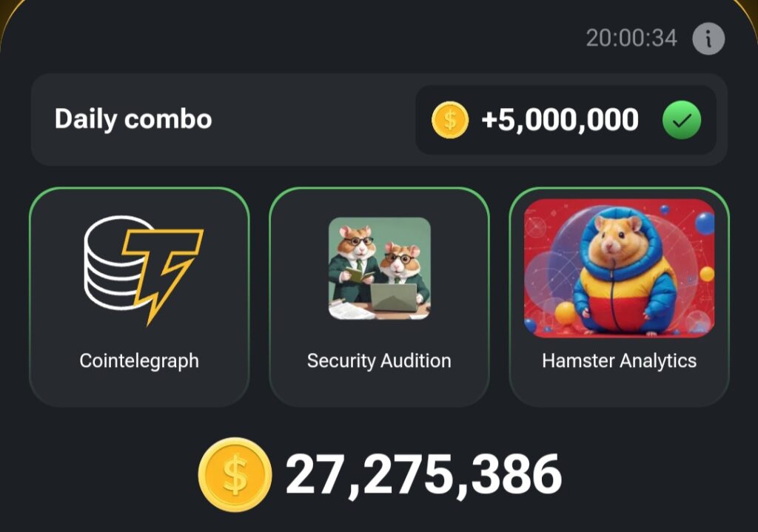The height and width of the screenshot is (532, 758).
Task: Open the Security Audition hamsters picture
Action: [379, 268]
